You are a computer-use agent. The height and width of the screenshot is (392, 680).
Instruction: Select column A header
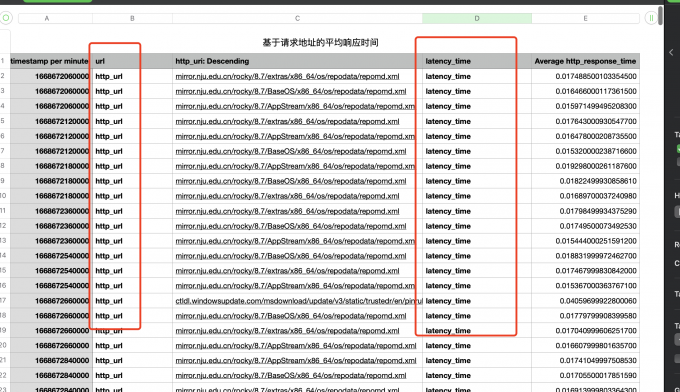click(x=46, y=18)
